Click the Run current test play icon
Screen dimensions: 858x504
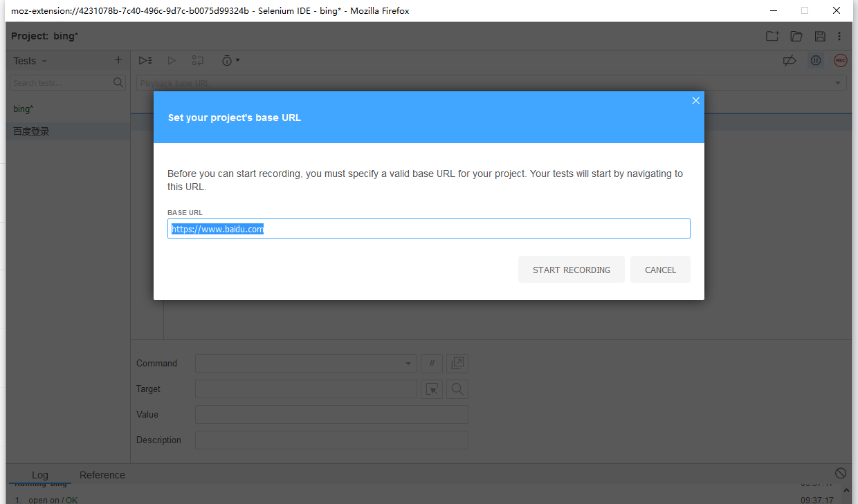(x=172, y=61)
